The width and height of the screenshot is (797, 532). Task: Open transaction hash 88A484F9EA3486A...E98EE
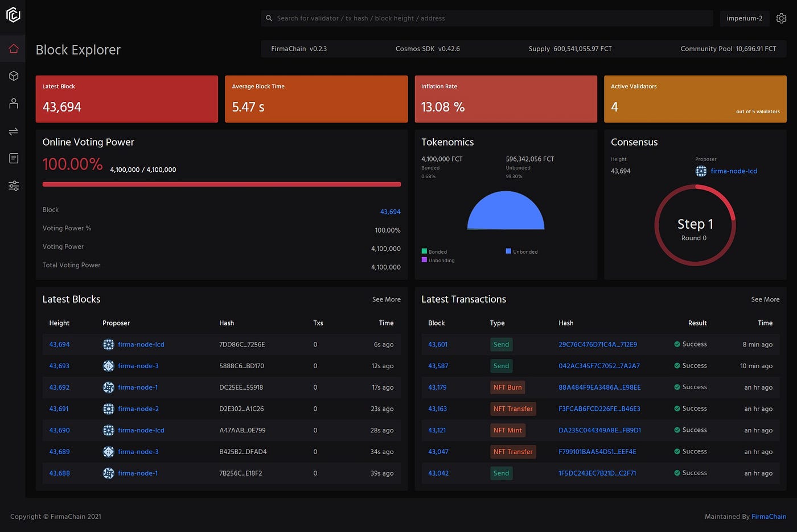pos(599,387)
